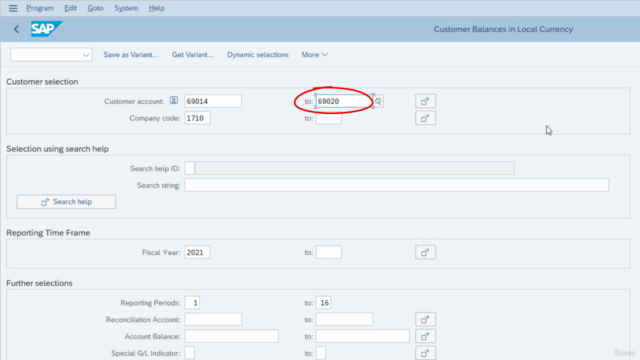
Task: Expand the transaction command dropdown
Action: coord(86,55)
